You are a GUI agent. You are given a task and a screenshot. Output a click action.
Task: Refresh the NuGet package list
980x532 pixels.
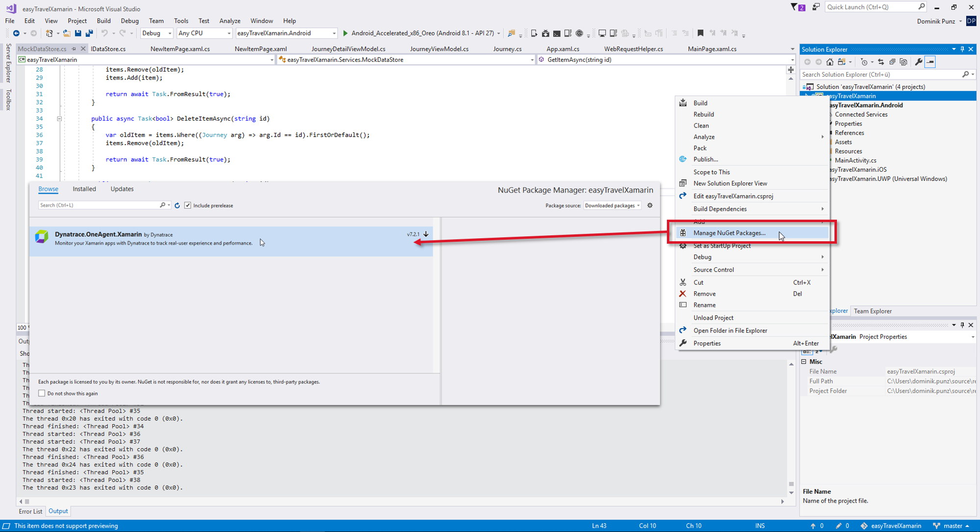pos(177,205)
